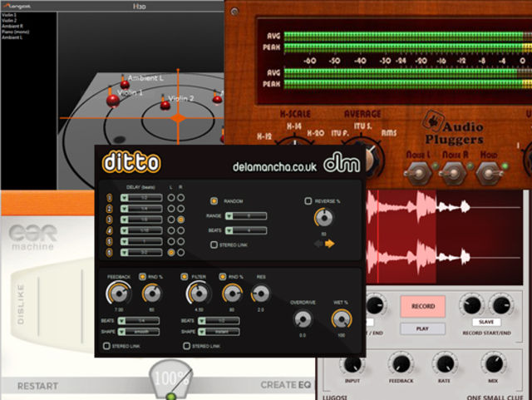
Task: Select Violin 2 in H3D source list
Action: [x=9, y=20]
